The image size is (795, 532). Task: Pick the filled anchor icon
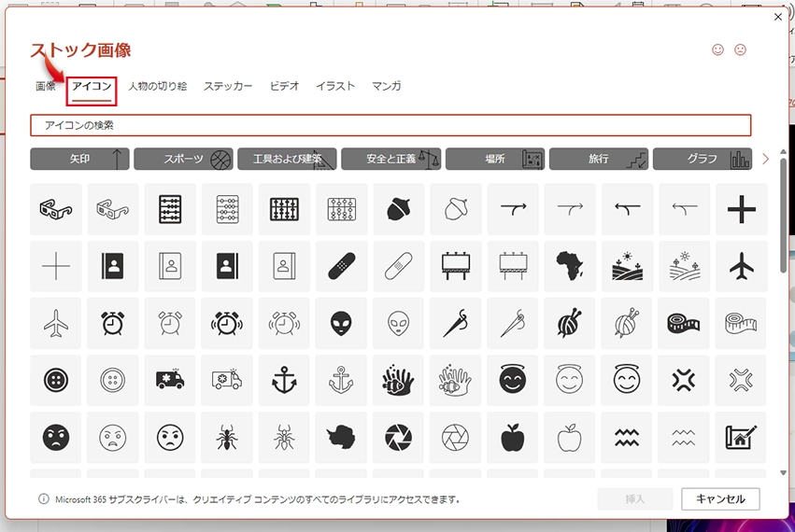tap(284, 380)
